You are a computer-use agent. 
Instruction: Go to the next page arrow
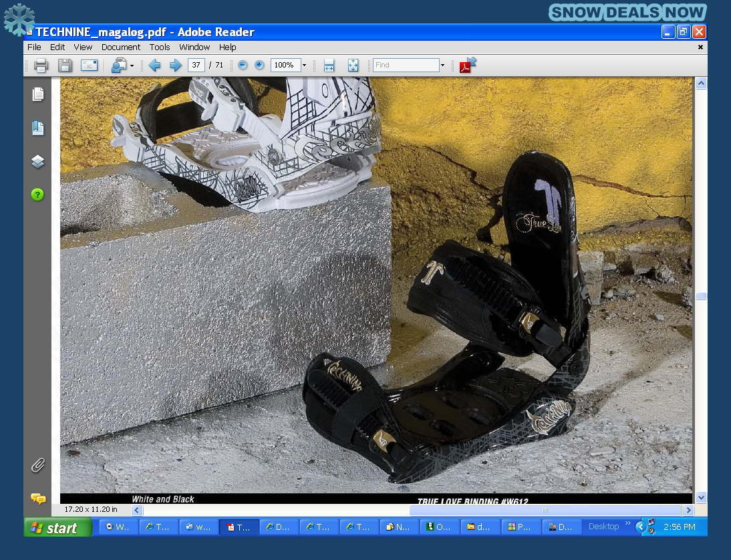coord(175,65)
